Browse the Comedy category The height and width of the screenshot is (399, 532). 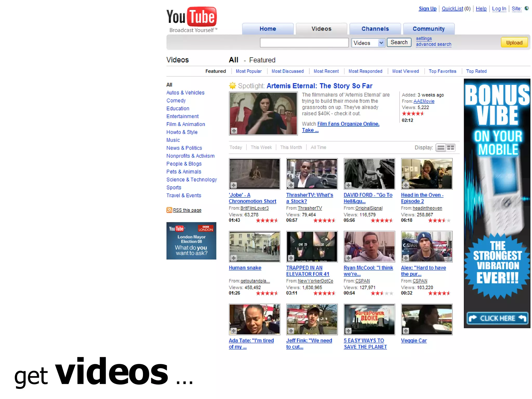(176, 101)
